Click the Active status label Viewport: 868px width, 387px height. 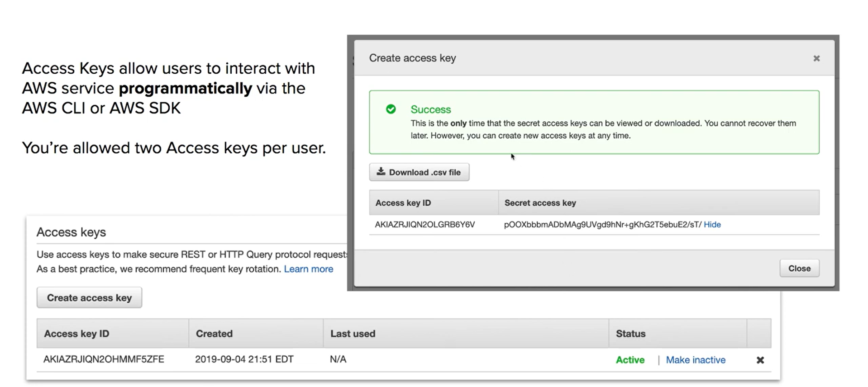(x=630, y=360)
